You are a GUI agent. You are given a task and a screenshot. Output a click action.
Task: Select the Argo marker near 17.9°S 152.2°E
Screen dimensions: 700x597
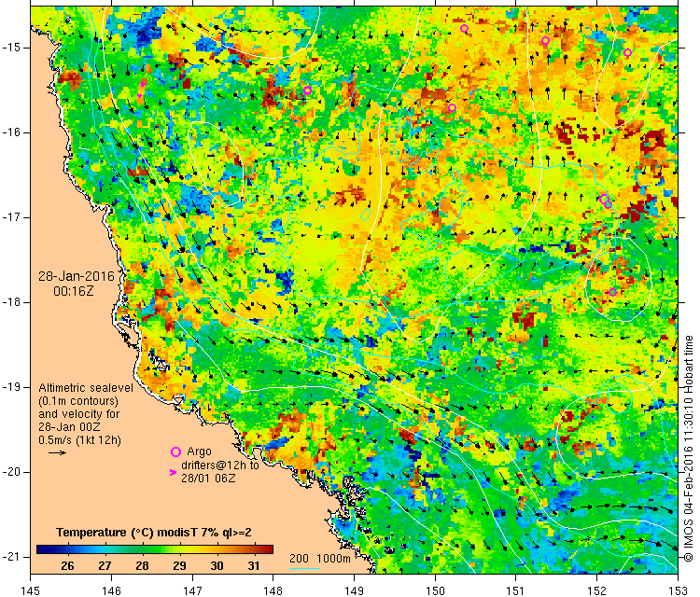(x=612, y=292)
